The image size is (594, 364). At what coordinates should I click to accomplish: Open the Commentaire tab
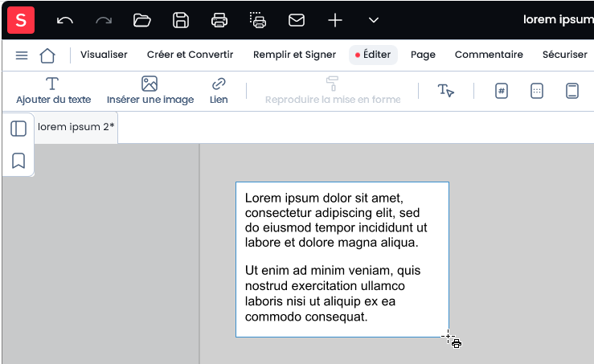489,55
